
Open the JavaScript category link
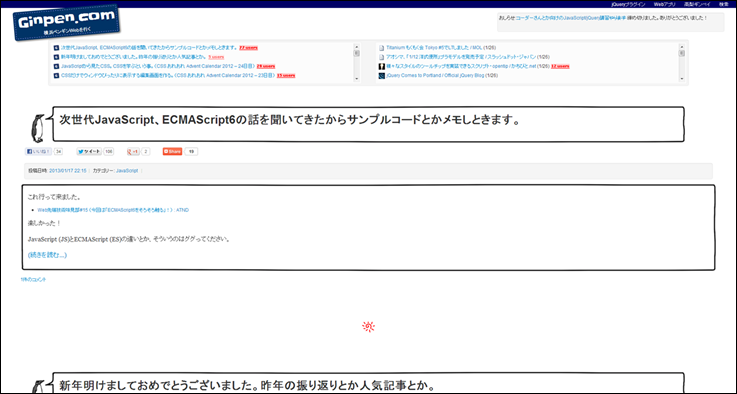point(127,171)
